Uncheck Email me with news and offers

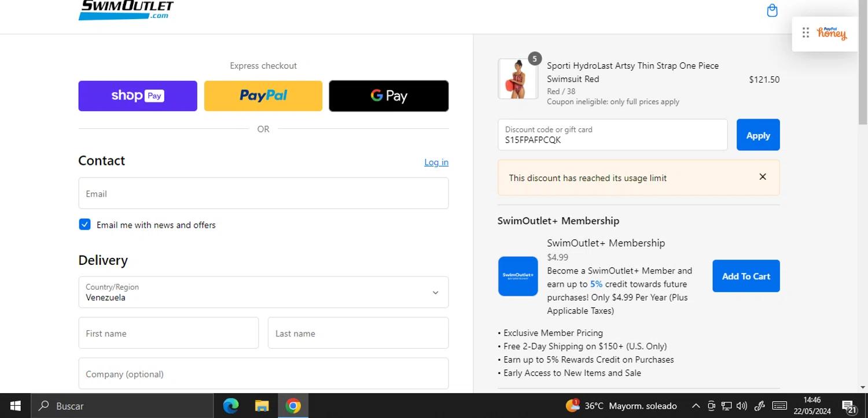(85, 224)
